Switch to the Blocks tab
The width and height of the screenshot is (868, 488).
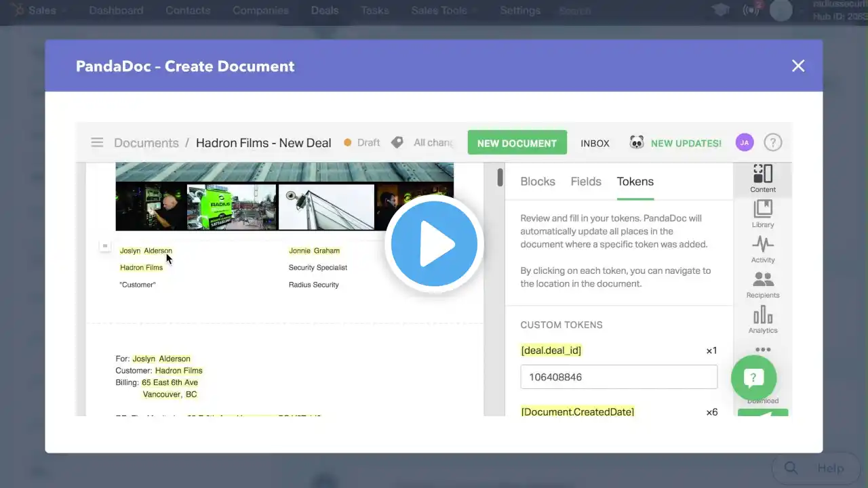[x=538, y=182]
